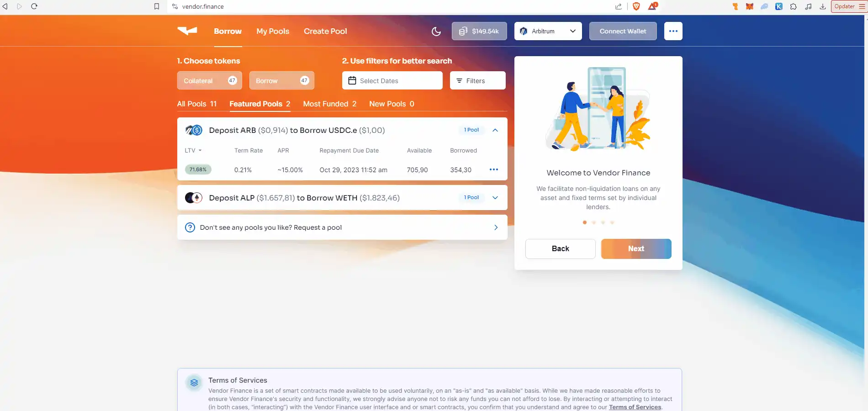Open the Arbitrum network dropdown
This screenshot has width=868, height=411.
(548, 31)
